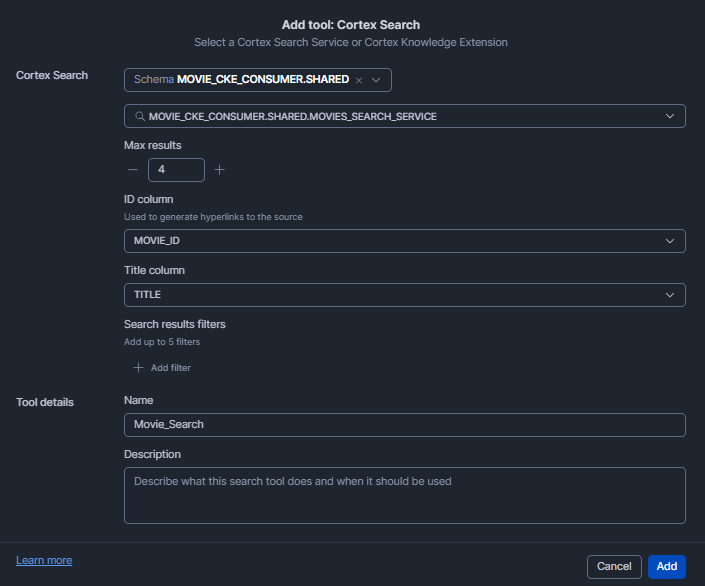
Task: Click the 'ID column' label
Action: pos(148,199)
